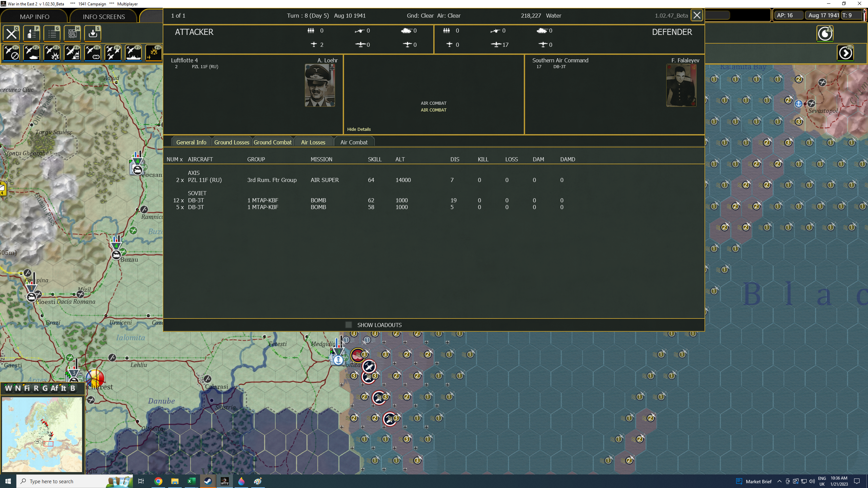Click the MISSION column header
This screenshot has height=488, width=868.
pyautogui.click(x=321, y=159)
